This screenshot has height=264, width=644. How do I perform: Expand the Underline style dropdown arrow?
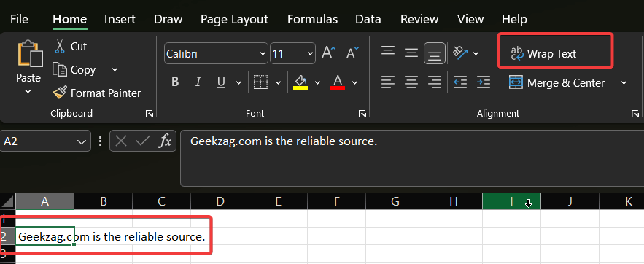point(238,82)
